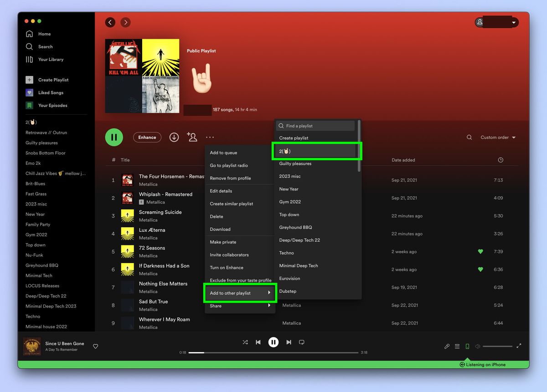Screen dimensions: 547x392
Task: Click the Nothing Else Matters track title
Action: tap(163, 284)
